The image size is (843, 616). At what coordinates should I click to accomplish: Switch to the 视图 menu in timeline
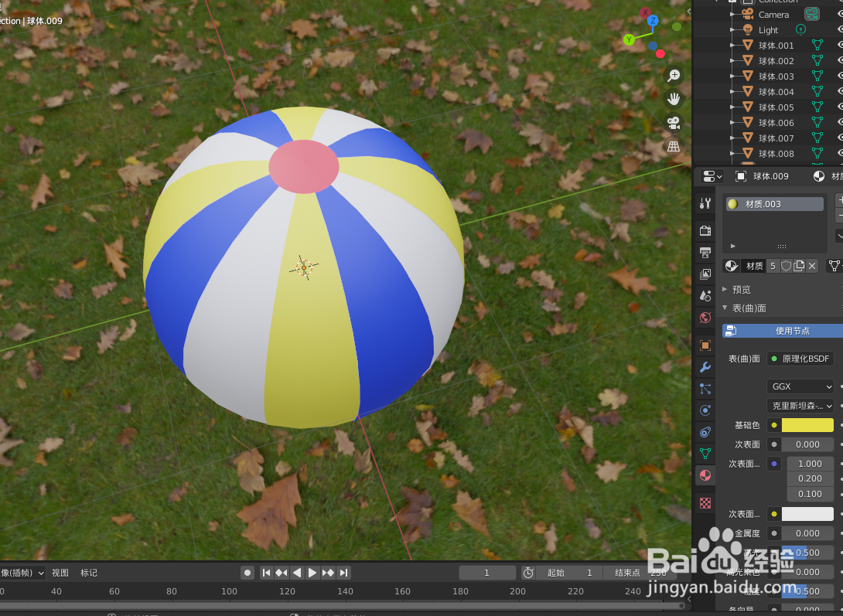60,572
